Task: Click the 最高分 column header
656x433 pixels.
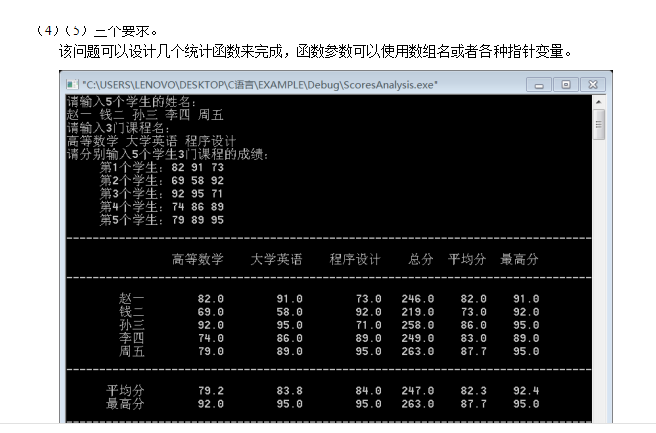Action: coord(519,259)
